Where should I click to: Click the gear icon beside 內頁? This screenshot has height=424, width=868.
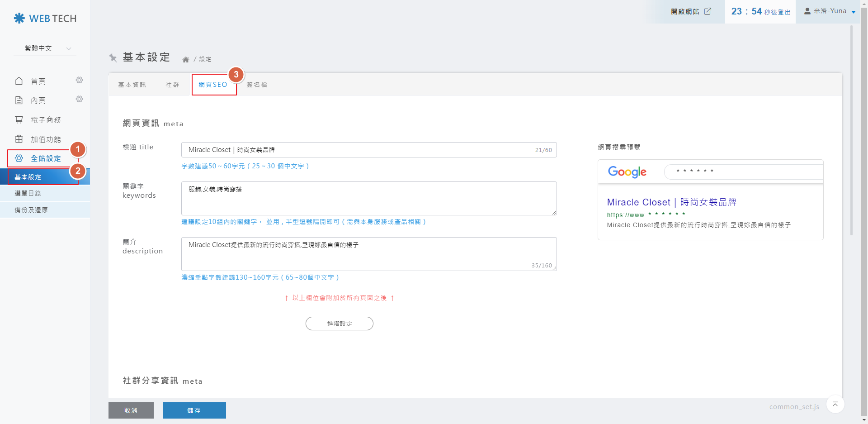(x=79, y=99)
